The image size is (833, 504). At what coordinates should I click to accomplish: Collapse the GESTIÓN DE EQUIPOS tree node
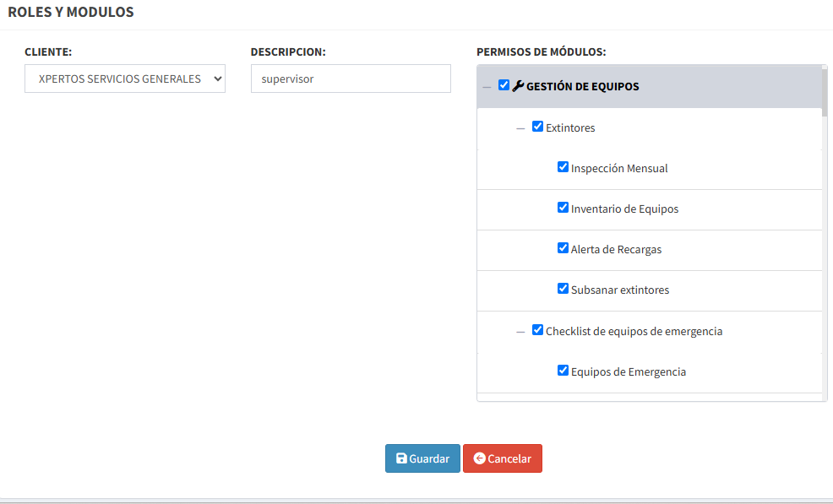[x=487, y=87]
